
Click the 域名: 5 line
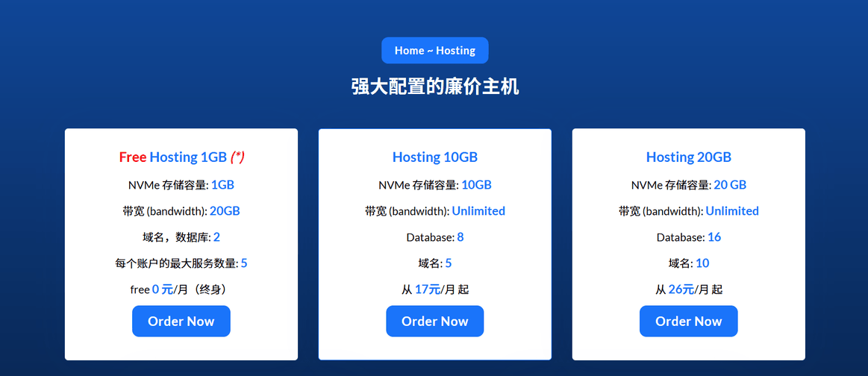click(x=434, y=263)
